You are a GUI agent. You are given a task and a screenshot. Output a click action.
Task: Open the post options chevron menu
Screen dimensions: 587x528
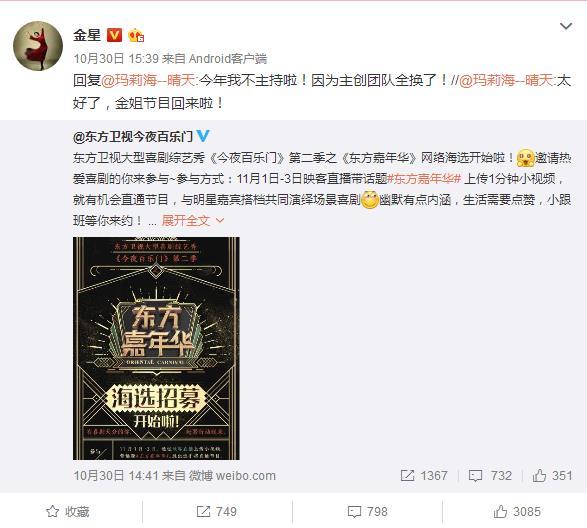click(565, 26)
